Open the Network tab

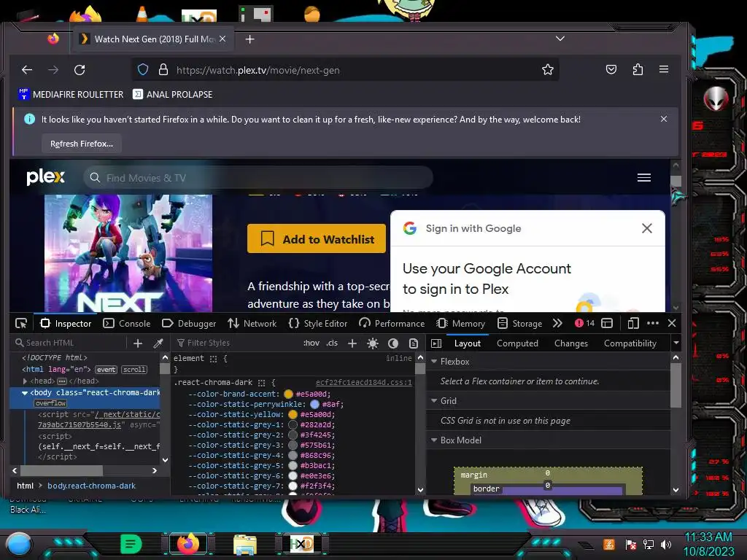252,323
